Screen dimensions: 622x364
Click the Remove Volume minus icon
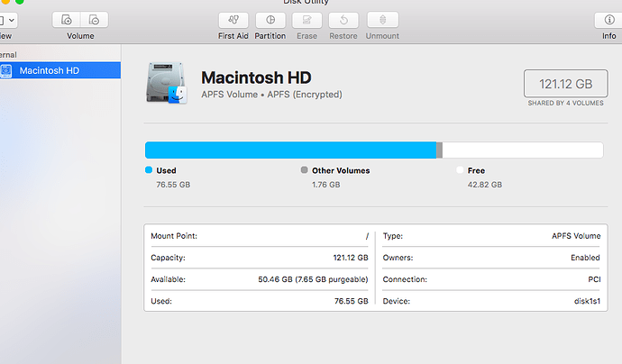[x=95, y=20]
